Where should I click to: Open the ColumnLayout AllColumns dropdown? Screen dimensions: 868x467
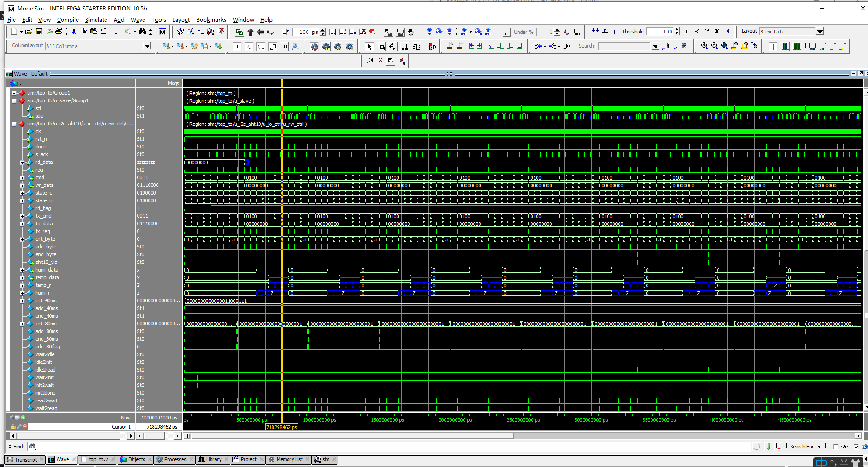coord(147,46)
